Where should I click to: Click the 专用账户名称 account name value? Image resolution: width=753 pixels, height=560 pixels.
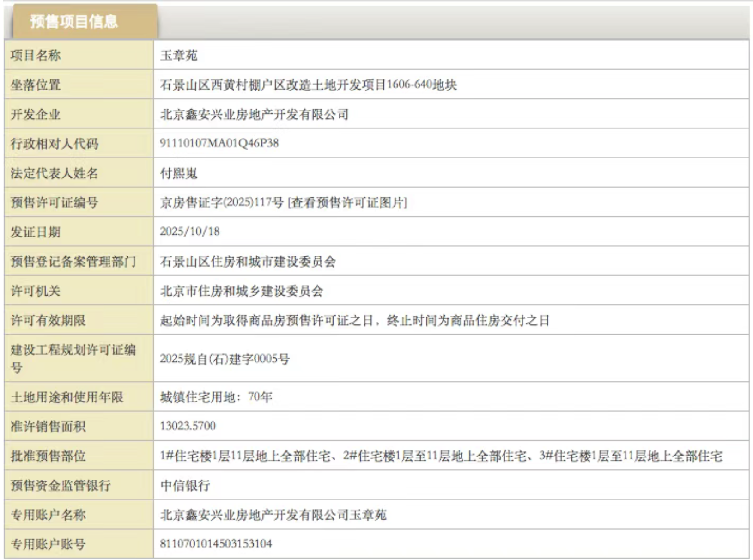coord(273,515)
